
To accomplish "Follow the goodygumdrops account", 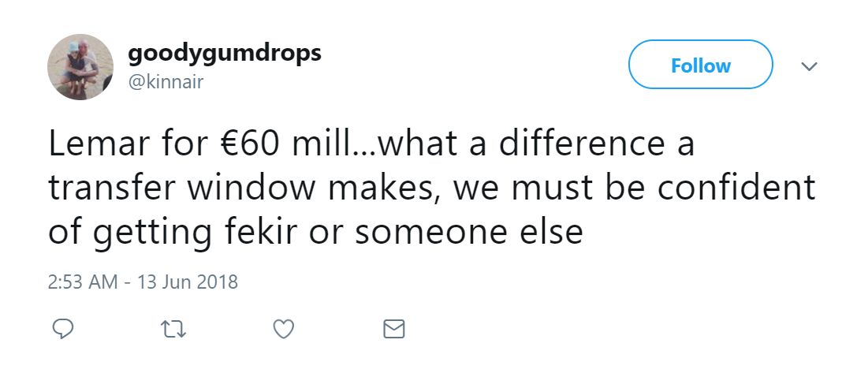I will tap(700, 65).
